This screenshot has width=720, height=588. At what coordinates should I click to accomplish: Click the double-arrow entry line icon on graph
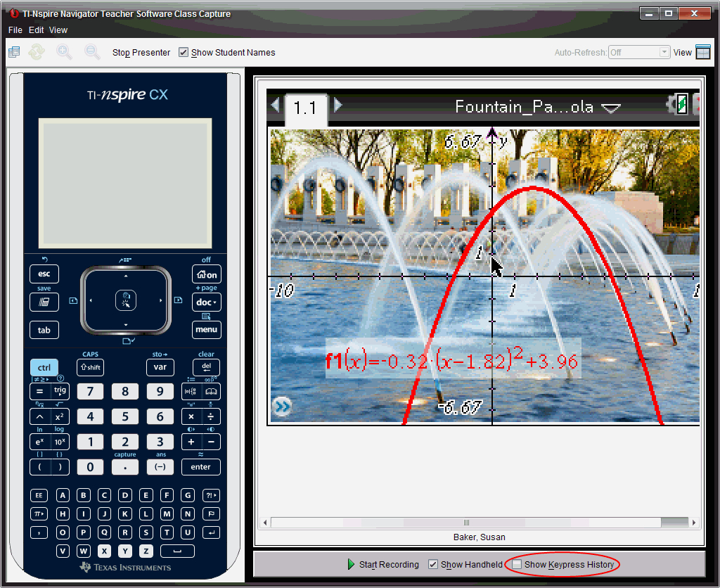tap(283, 407)
